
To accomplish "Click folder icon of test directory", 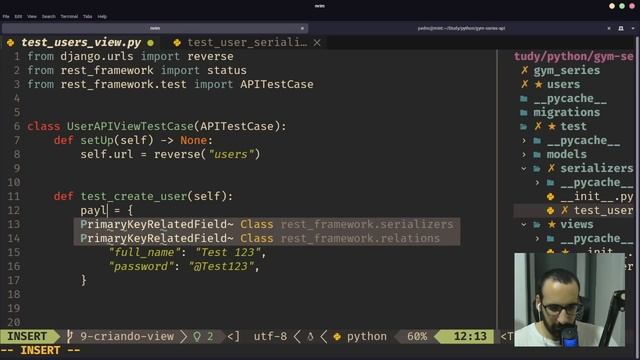I will (524, 127).
